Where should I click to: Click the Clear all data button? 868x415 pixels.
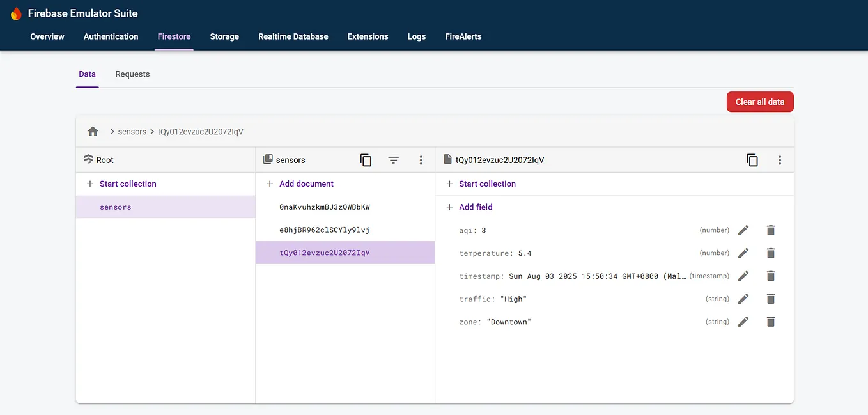click(x=760, y=101)
